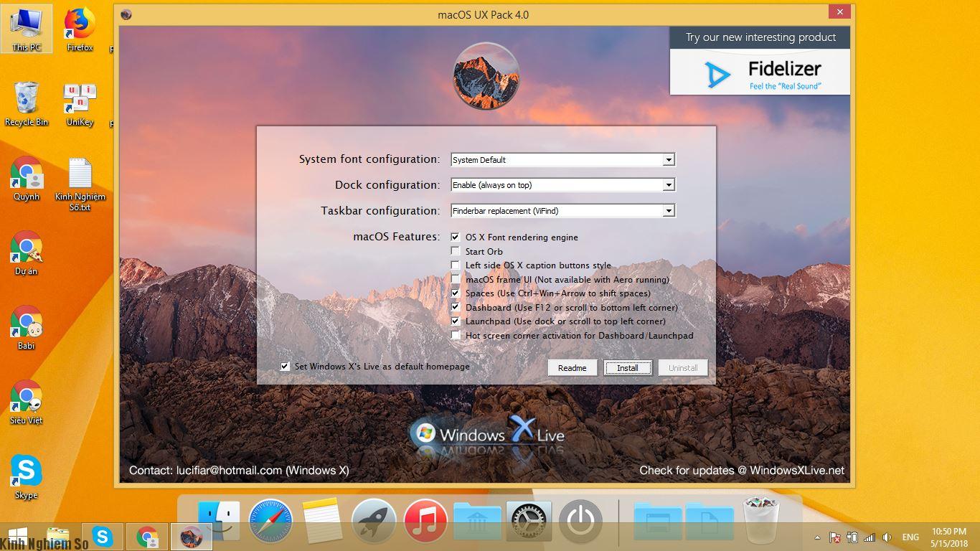Select macOS UX Pack taskbar button
This screenshot has height=551, width=980.
(x=191, y=537)
